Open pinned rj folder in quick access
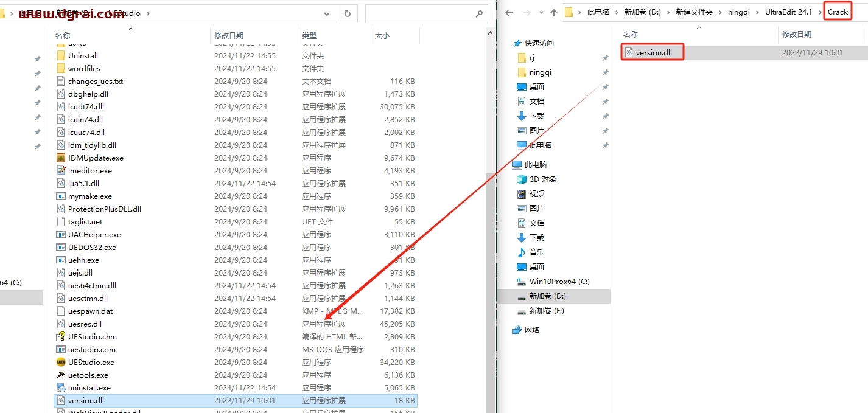This screenshot has height=413, width=868. pos(526,57)
